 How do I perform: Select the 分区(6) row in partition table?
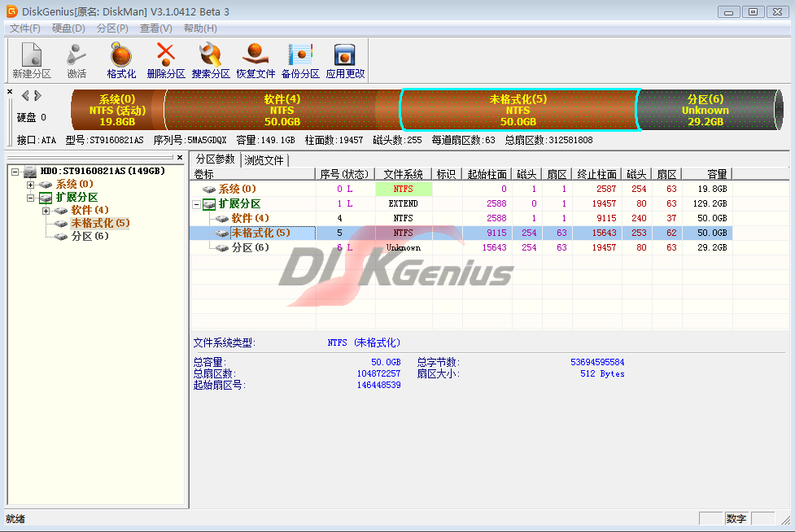(461, 248)
